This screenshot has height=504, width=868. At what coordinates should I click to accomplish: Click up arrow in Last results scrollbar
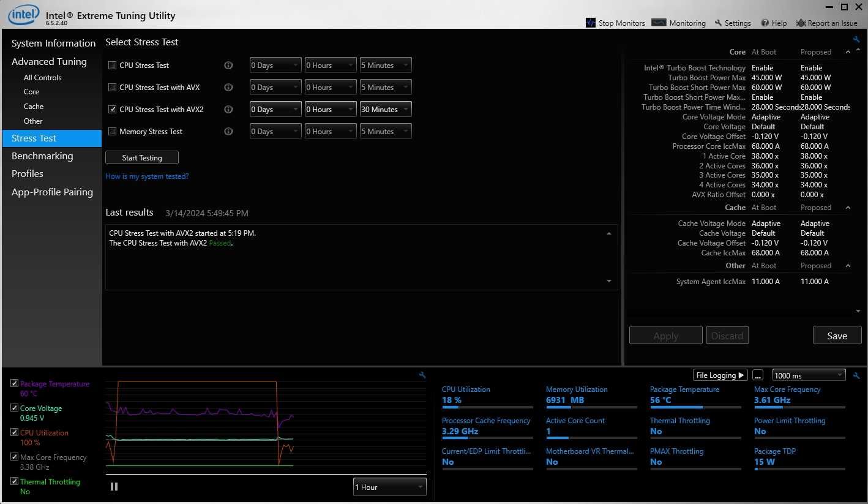pos(609,233)
